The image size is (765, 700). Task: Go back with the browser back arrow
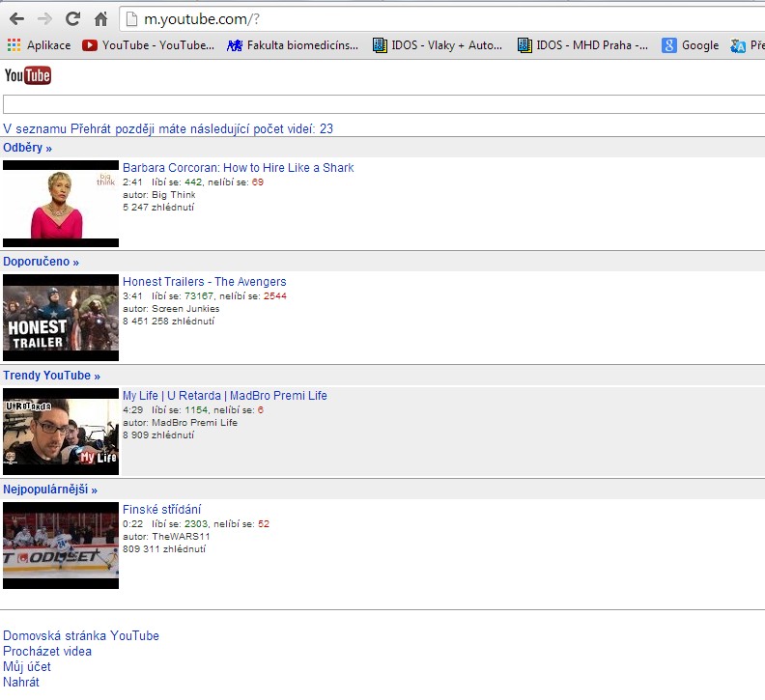(16, 19)
